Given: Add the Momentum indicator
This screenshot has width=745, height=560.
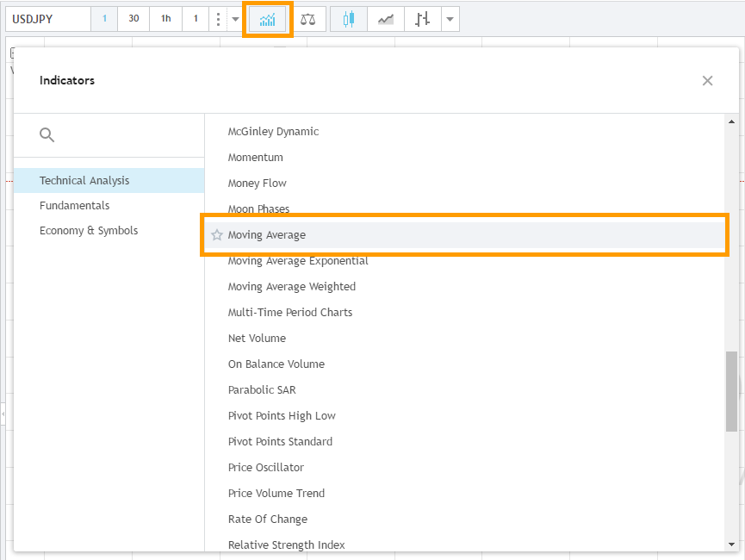Looking at the screenshot, I should coord(464,158).
